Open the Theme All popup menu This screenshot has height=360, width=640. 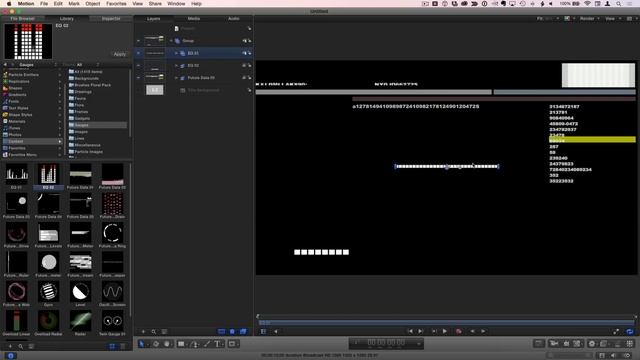point(82,64)
